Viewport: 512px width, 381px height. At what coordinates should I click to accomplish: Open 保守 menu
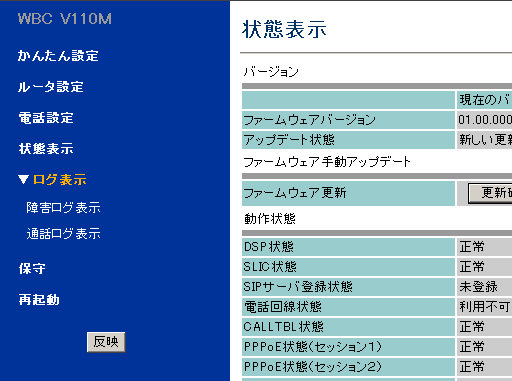pyautogui.click(x=32, y=268)
